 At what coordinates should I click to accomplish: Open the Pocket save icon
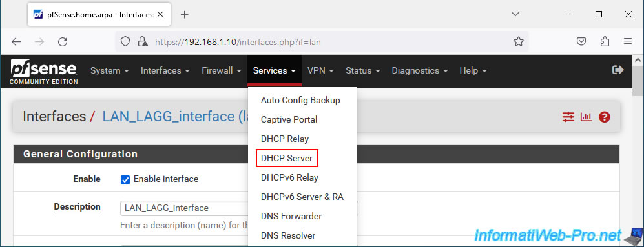[x=581, y=41]
